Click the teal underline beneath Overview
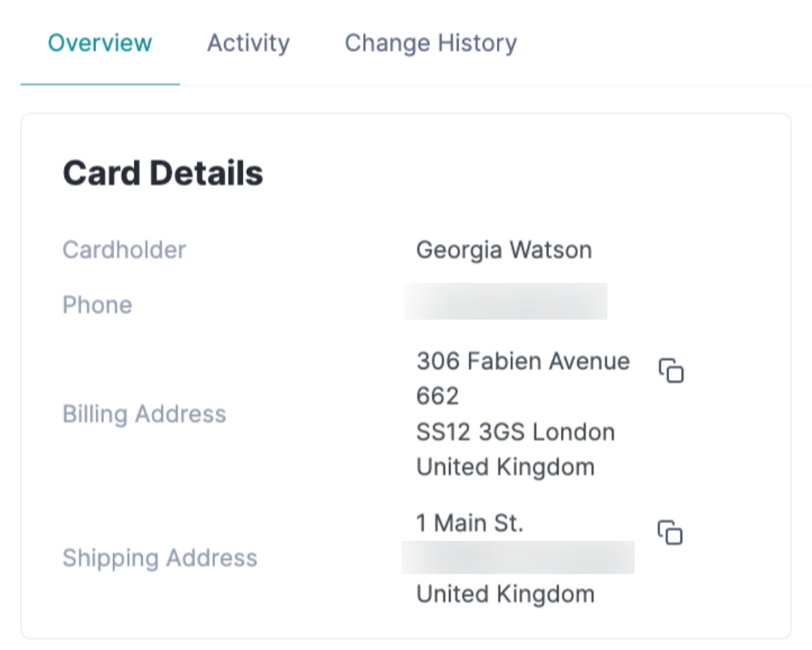This screenshot has width=812, height=650. [100, 84]
